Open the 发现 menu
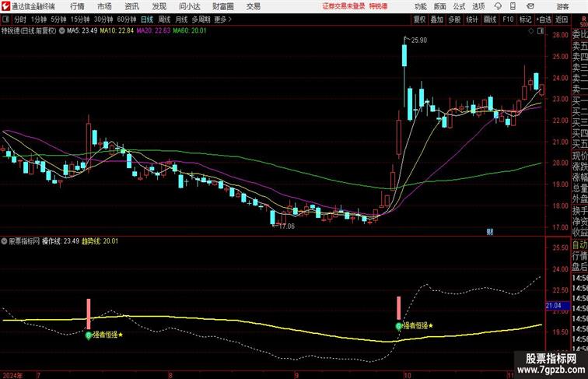588x379 pixels. (x=159, y=6)
